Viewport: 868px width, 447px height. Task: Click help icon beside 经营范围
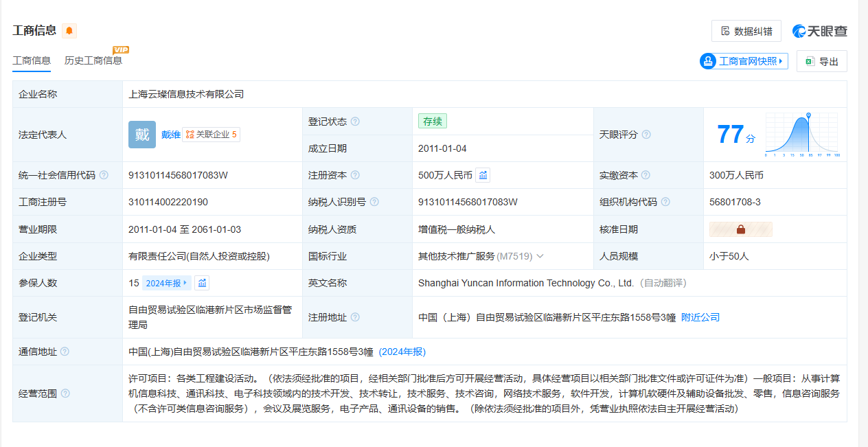[65, 393]
